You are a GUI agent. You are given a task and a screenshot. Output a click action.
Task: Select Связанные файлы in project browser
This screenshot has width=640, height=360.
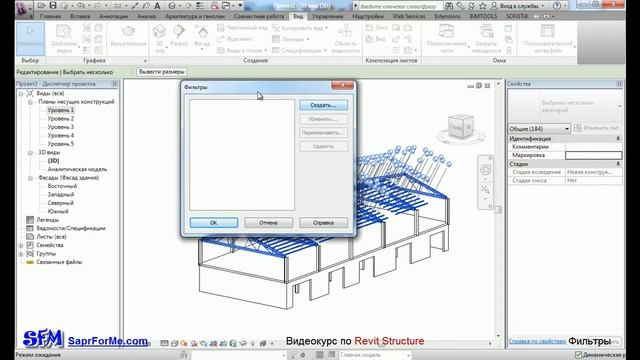[59, 262]
